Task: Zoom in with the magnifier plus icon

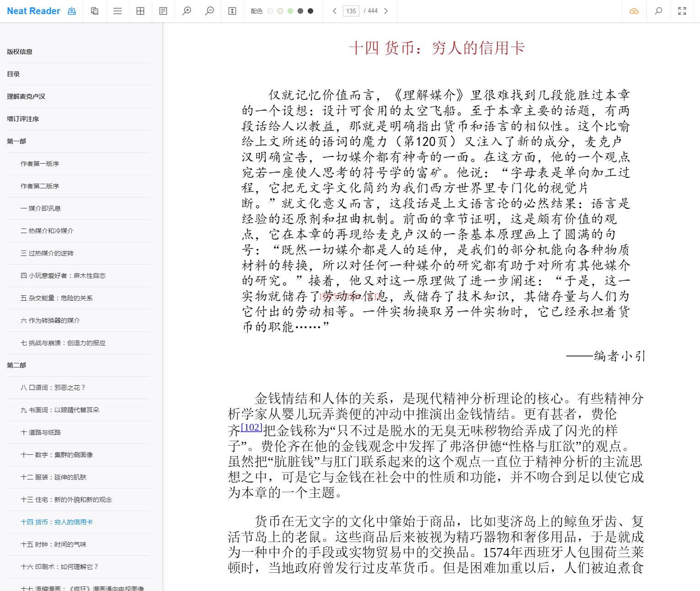Action: click(187, 11)
